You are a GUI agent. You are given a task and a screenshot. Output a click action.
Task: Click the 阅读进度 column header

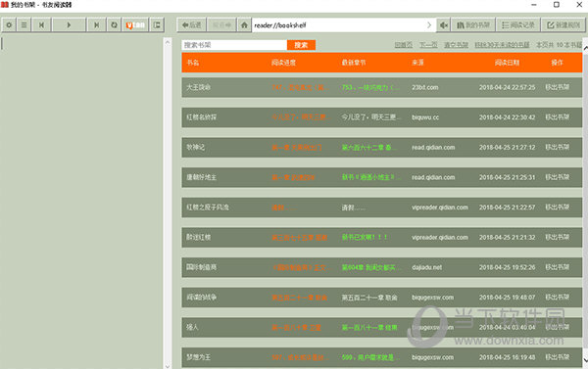point(284,63)
